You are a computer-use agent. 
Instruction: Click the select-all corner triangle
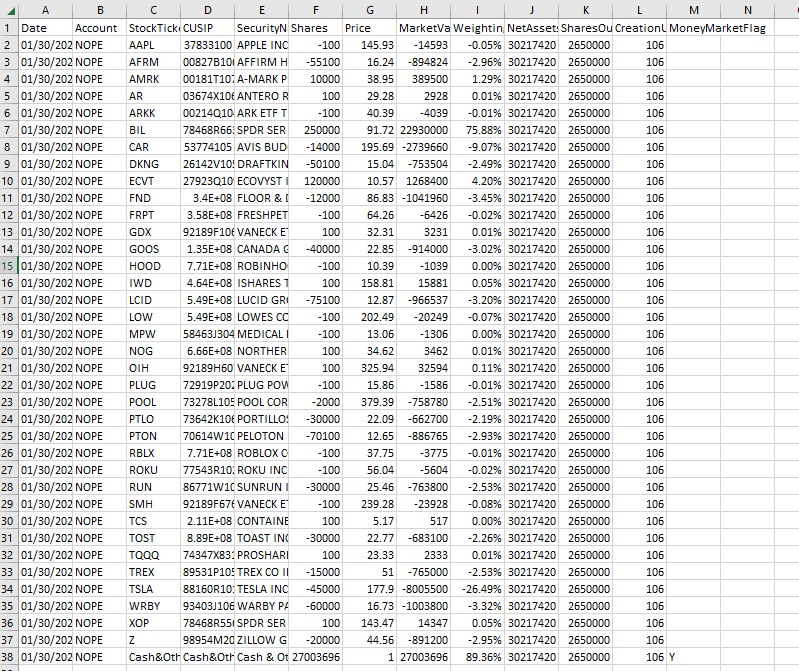pyautogui.click(x=9, y=10)
